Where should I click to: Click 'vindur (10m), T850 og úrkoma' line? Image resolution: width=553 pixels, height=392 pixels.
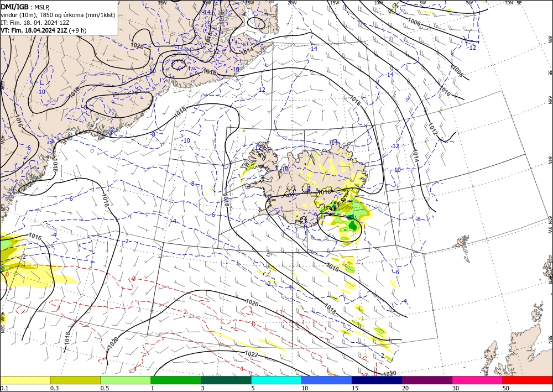click(x=58, y=15)
